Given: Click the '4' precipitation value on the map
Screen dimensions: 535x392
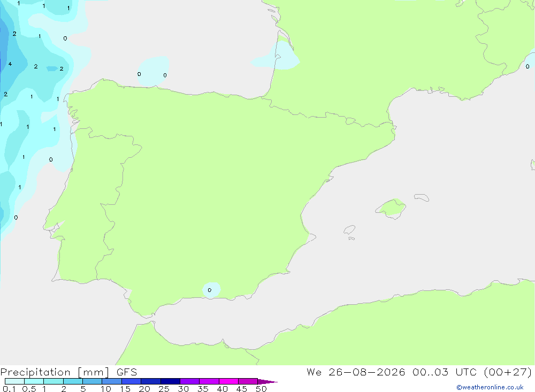Looking at the screenshot, I should [x=10, y=64].
